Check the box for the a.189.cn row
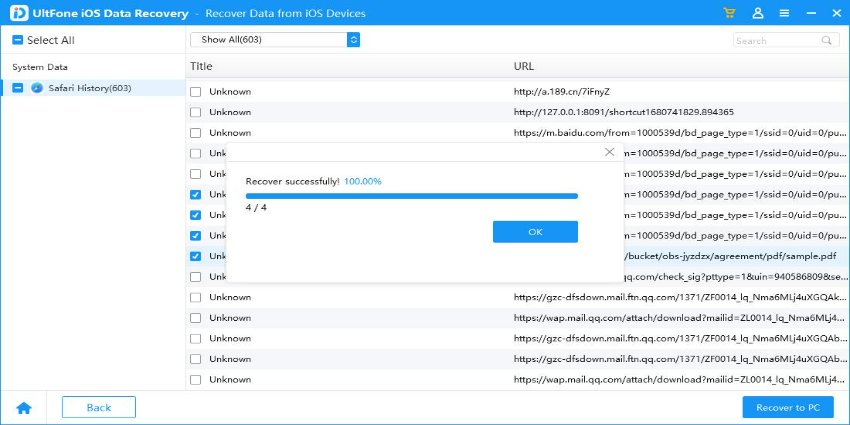Image resolution: width=850 pixels, height=425 pixels. [196, 92]
